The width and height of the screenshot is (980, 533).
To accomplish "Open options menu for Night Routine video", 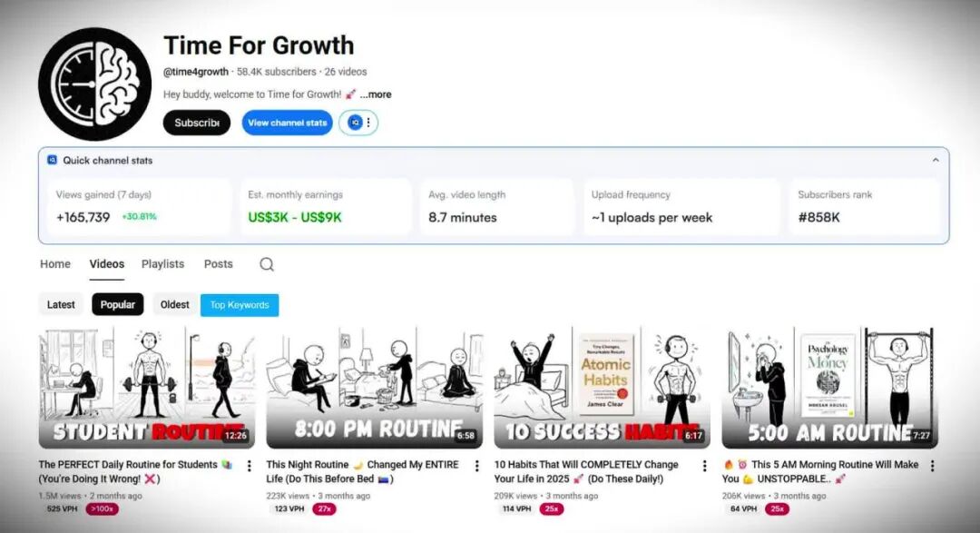I will (x=477, y=466).
